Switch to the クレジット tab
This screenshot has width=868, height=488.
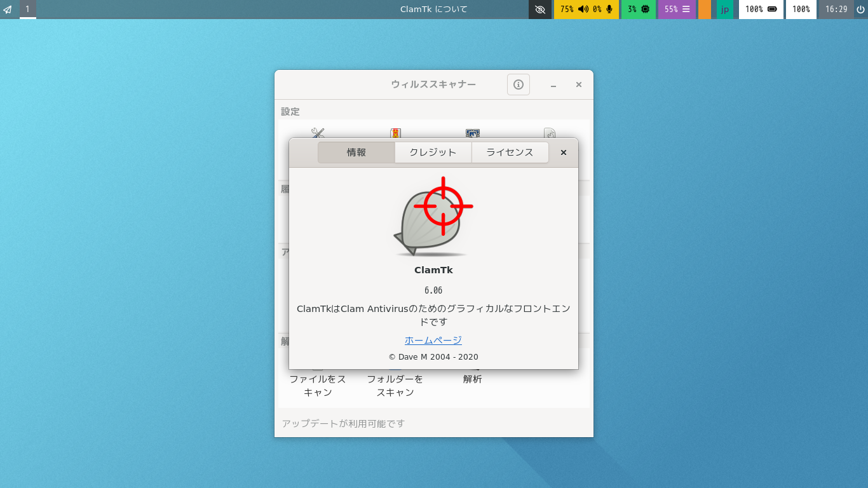(433, 152)
